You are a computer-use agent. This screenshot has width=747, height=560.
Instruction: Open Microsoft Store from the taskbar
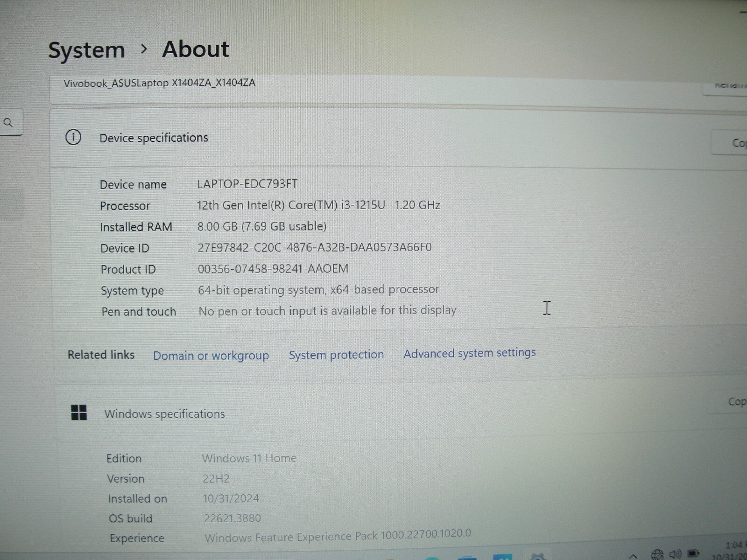click(x=503, y=557)
